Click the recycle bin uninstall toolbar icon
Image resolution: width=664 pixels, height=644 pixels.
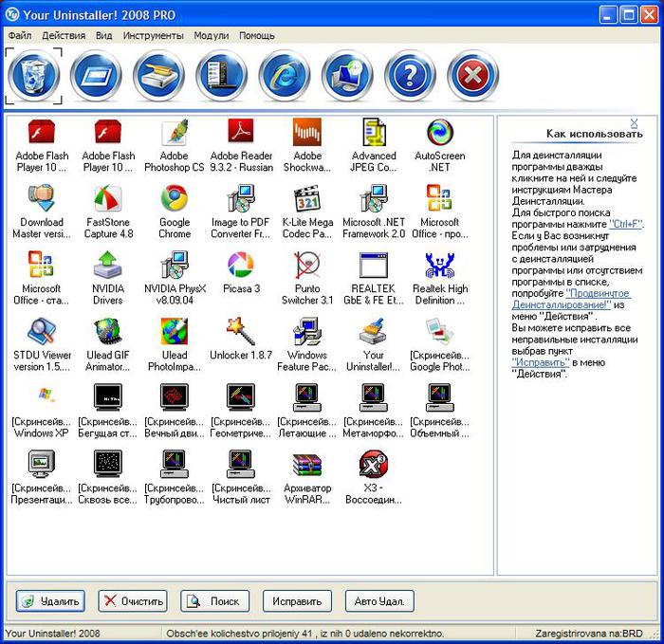(33, 76)
